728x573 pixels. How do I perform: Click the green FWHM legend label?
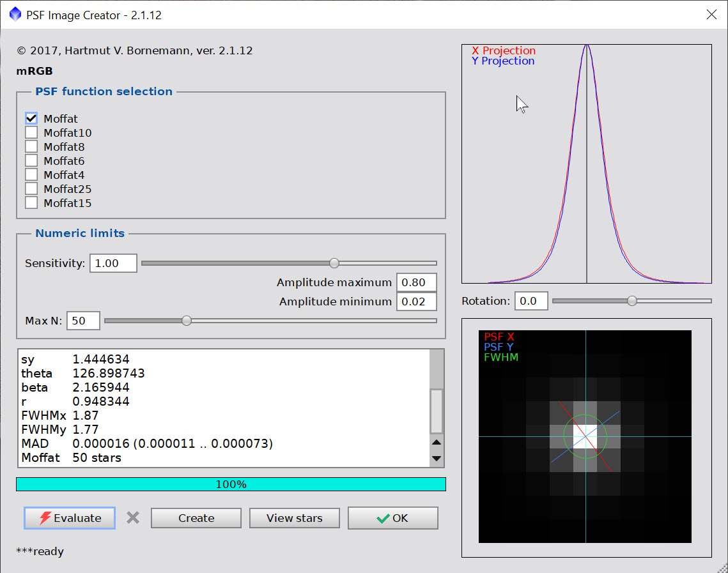point(501,357)
